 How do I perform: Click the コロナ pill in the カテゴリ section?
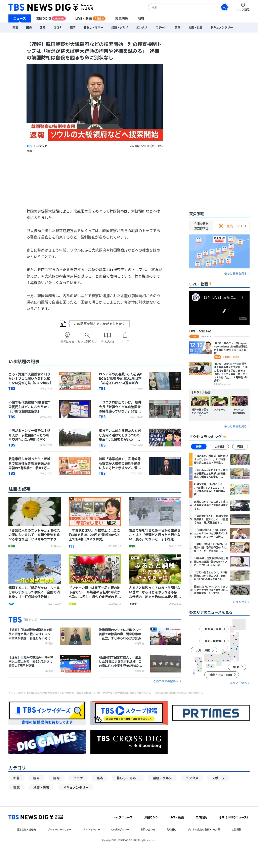pos(78,778)
